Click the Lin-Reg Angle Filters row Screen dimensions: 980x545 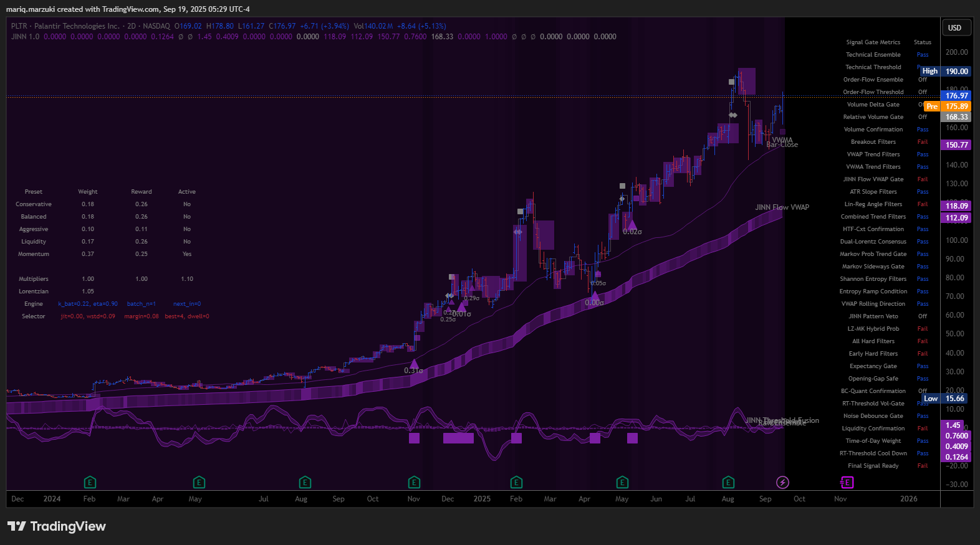coord(886,204)
